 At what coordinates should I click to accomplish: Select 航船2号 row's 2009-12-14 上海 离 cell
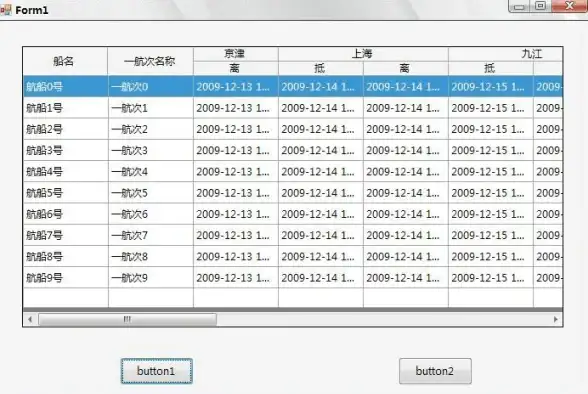[406, 129]
